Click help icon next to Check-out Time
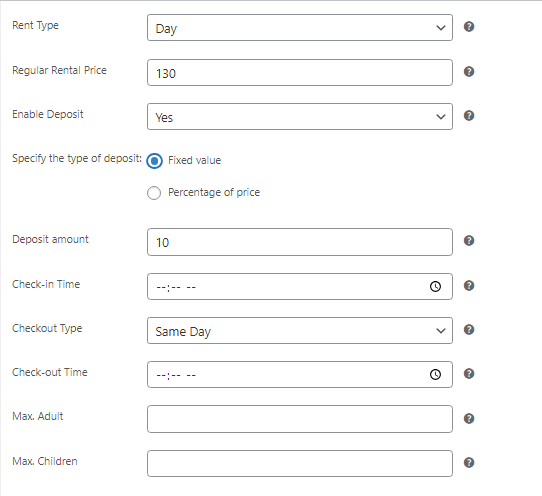542x496 pixels. click(469, 374)
